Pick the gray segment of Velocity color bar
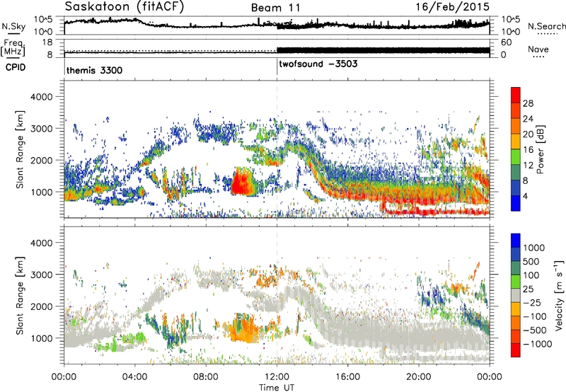The height and width of the screenshot is (392, 566). pos(516,295)
